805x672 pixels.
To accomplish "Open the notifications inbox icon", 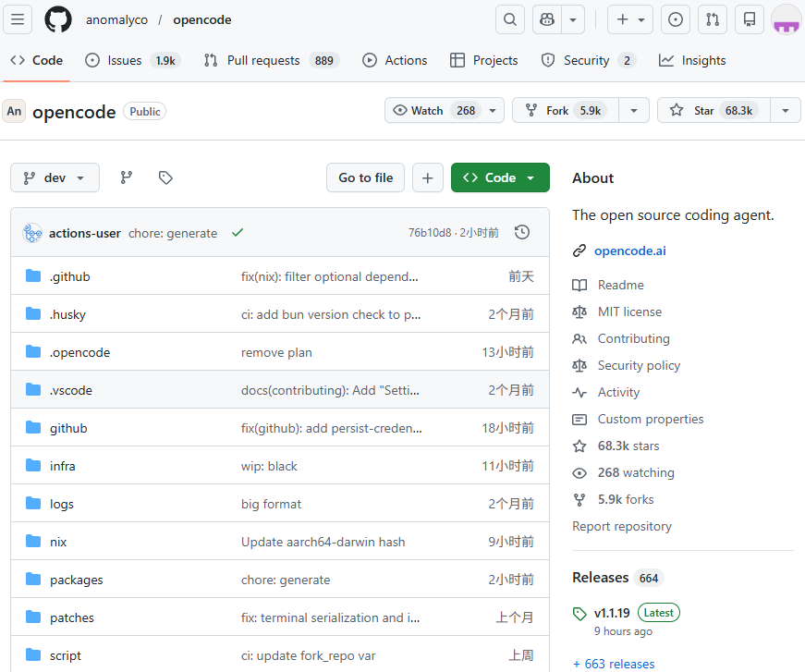I will tap(750, 19).
